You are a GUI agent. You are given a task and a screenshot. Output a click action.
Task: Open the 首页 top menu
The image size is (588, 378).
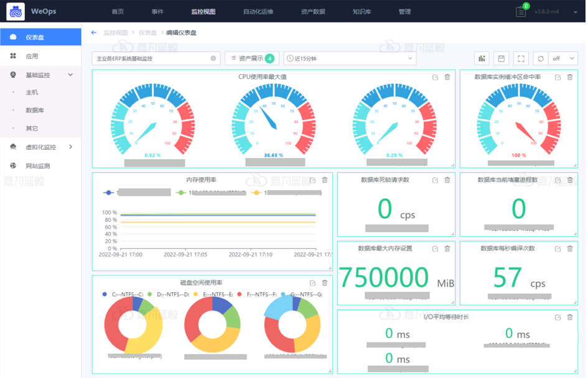tap(118, 12)
